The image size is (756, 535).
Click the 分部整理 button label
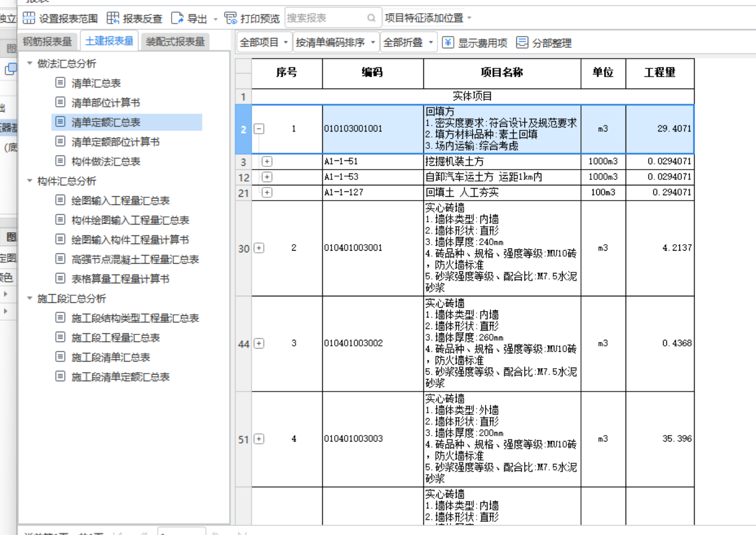tap(552, 43)
